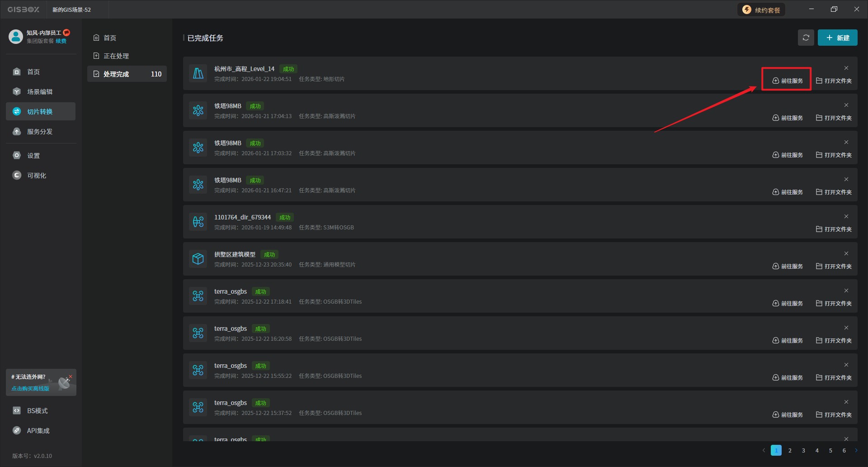
Task: Select the 首页 tab in the task panel
Action: (x=110, y=38)
